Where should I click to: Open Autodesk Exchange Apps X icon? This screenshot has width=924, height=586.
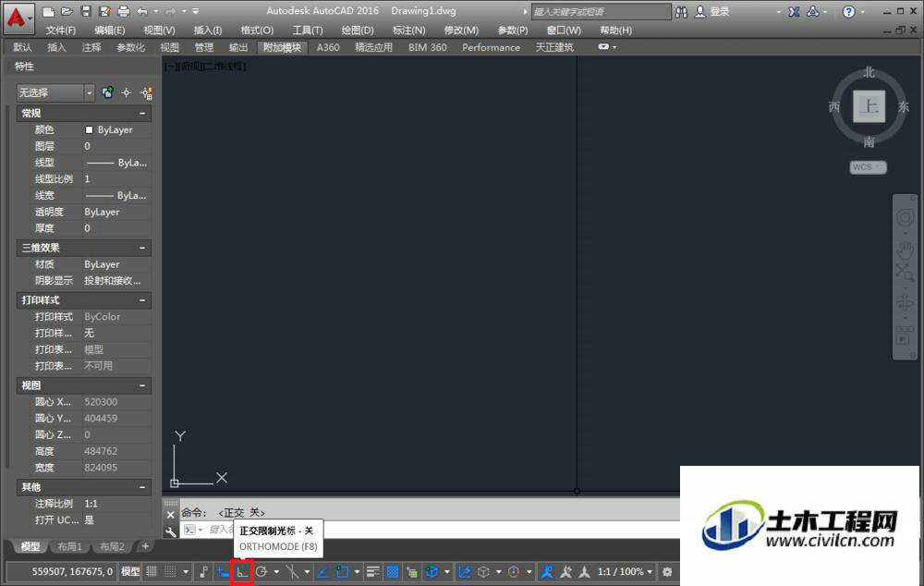[x=795, y=11]
